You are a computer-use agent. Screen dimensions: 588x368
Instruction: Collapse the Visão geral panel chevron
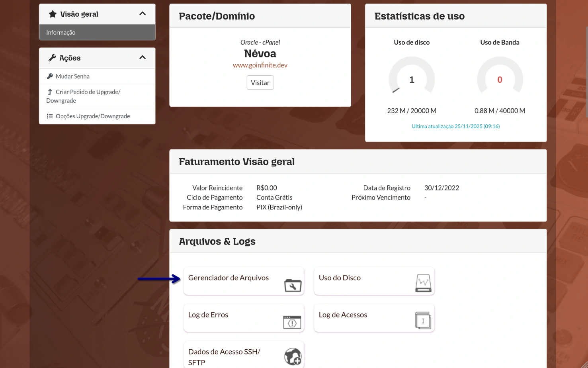click(x=143, y=14)
